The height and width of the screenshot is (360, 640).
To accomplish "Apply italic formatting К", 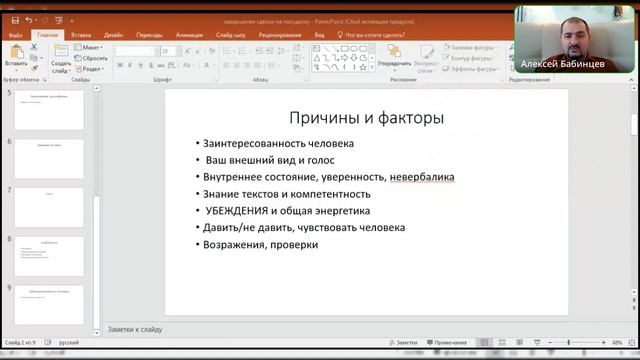I will click(x=130, y=65).
